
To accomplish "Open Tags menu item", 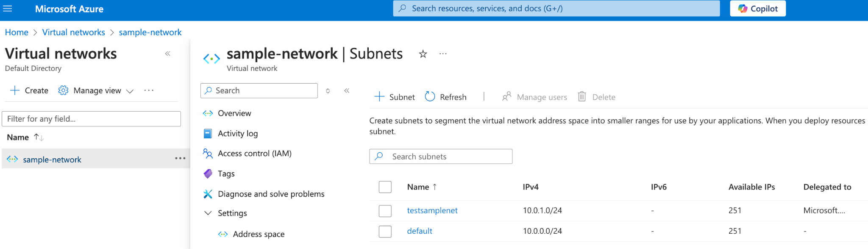I will pyautogui.click(x=226, y=173).
